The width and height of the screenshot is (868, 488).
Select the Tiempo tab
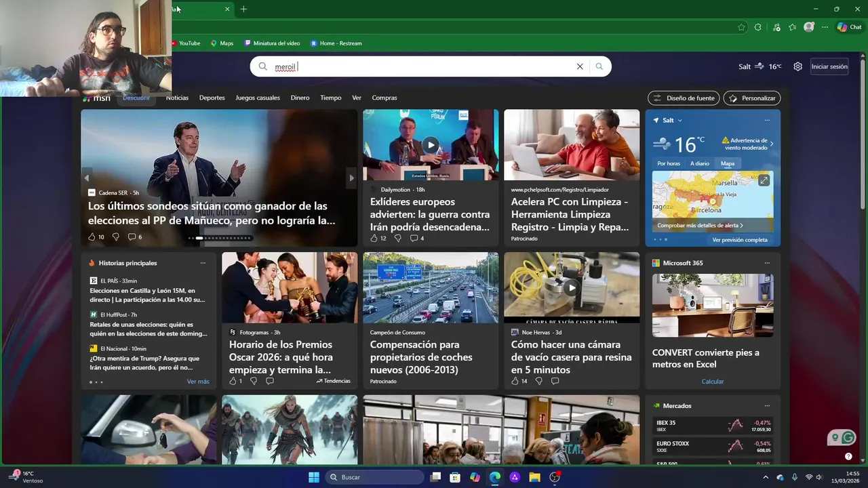pos(330,98)
